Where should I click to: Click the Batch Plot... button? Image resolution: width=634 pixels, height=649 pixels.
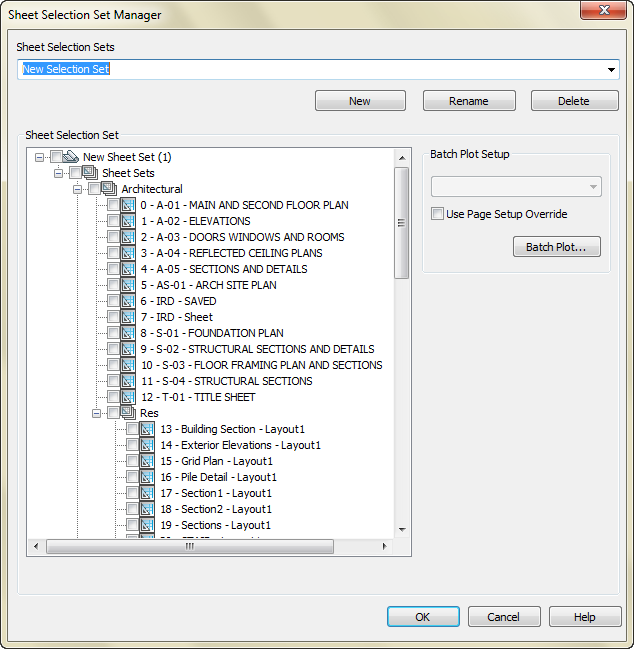pos(557,247)
